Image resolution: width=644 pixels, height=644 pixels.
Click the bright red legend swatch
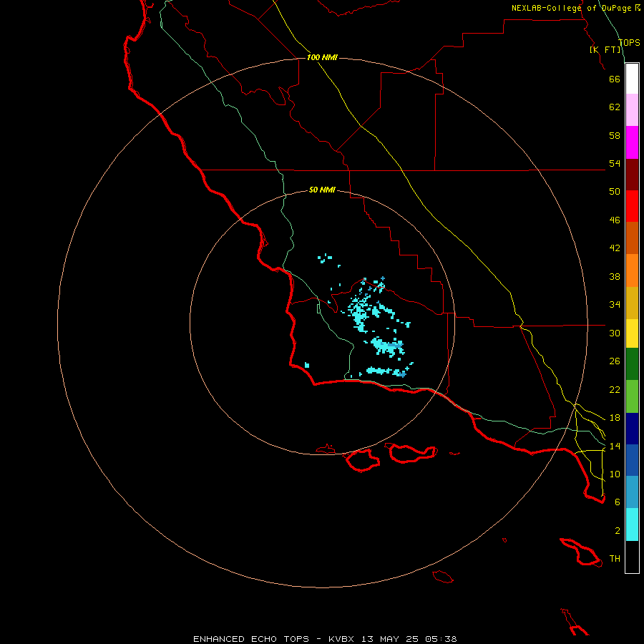(632, 206)
